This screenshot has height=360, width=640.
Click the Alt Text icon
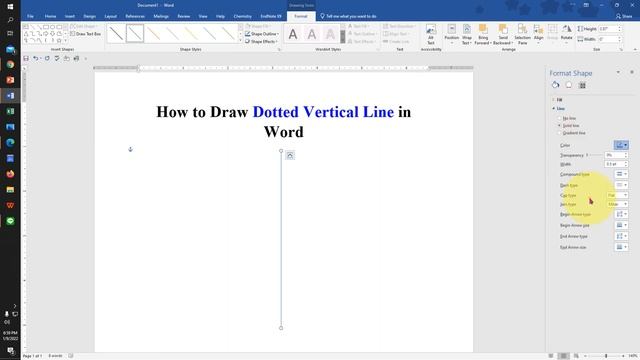[431, 34]
